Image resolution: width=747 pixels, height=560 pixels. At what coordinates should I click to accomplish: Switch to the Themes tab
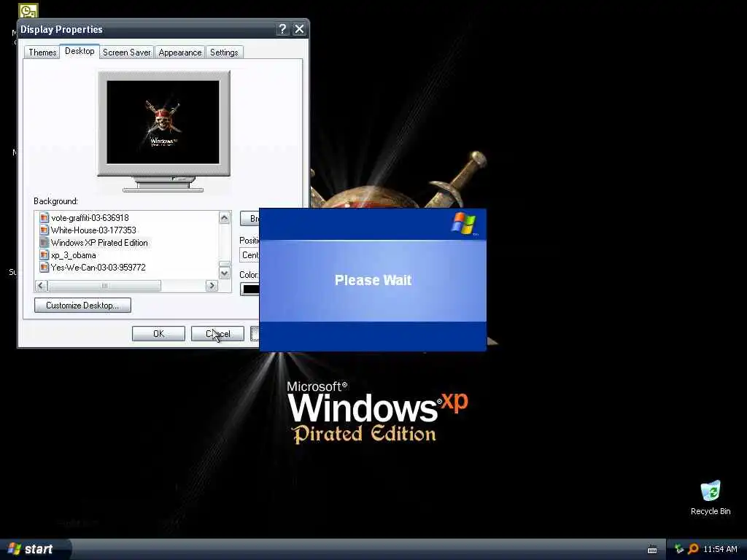[42, 52]
